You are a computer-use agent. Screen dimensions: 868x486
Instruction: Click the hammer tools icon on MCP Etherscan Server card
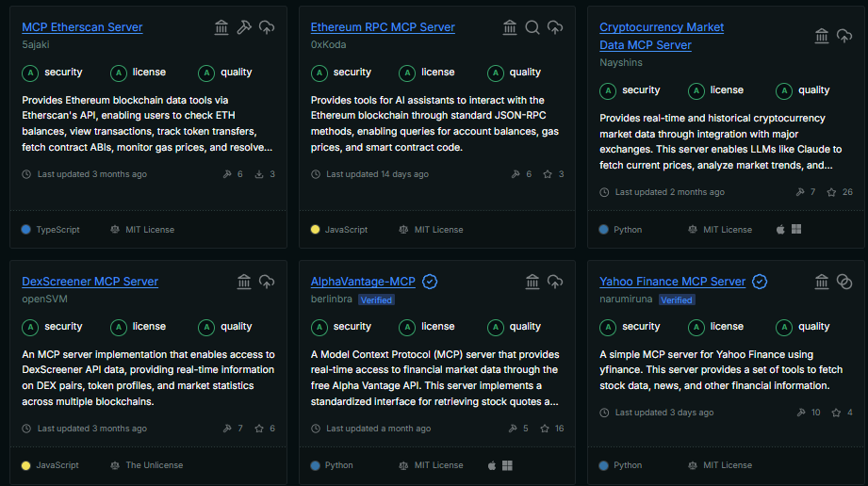(x=244, y=27)
